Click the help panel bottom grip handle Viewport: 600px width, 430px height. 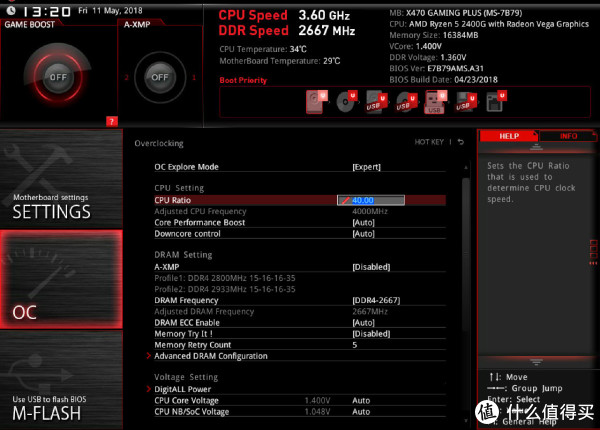coord(536,362)
